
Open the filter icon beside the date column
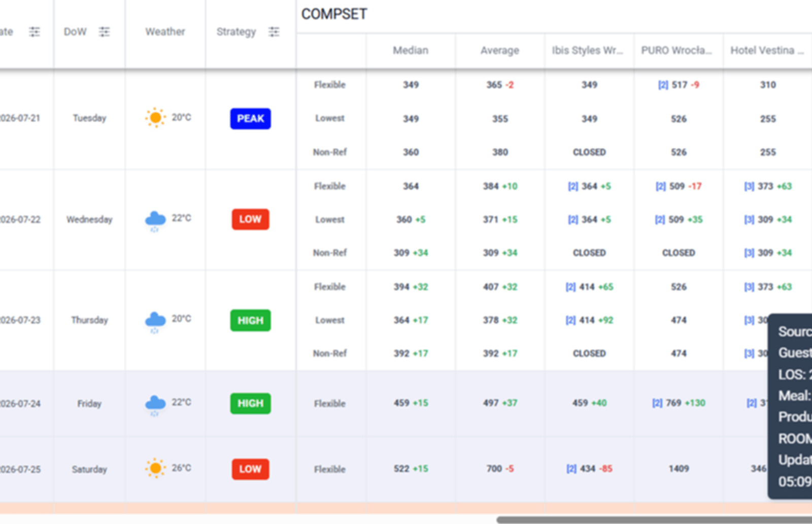35,32
